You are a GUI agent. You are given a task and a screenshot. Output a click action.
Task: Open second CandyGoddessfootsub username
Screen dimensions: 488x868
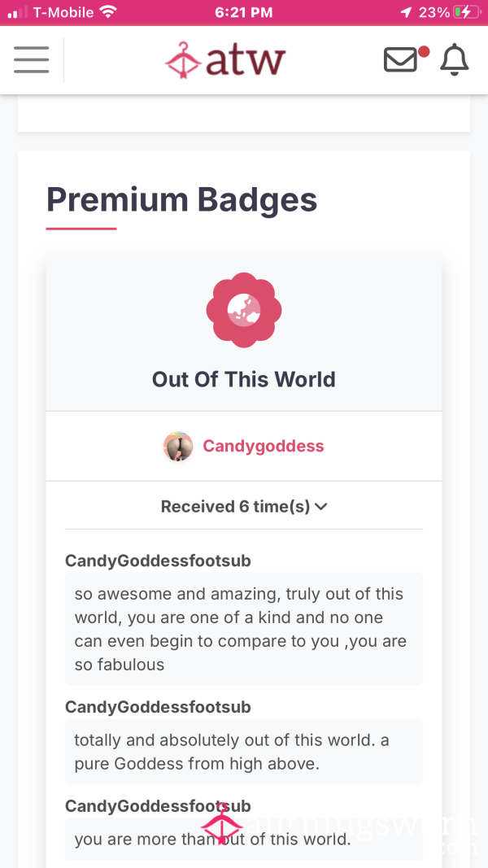158,707
